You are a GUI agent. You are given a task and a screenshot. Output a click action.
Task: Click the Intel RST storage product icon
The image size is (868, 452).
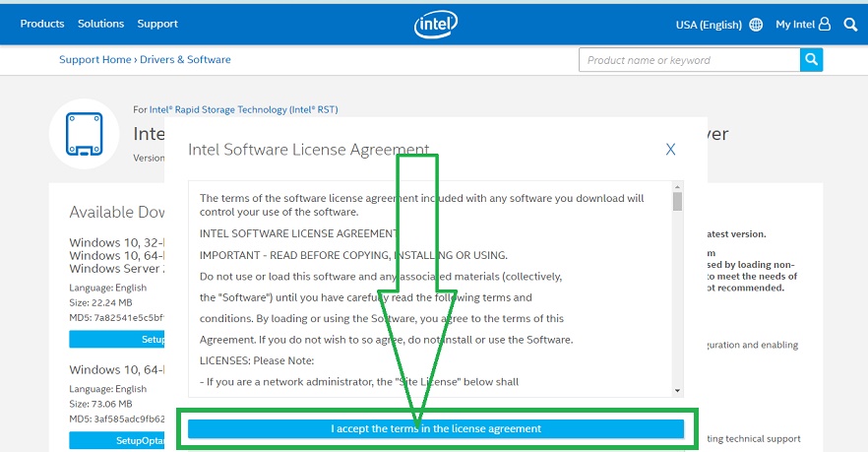pos(85,134)
